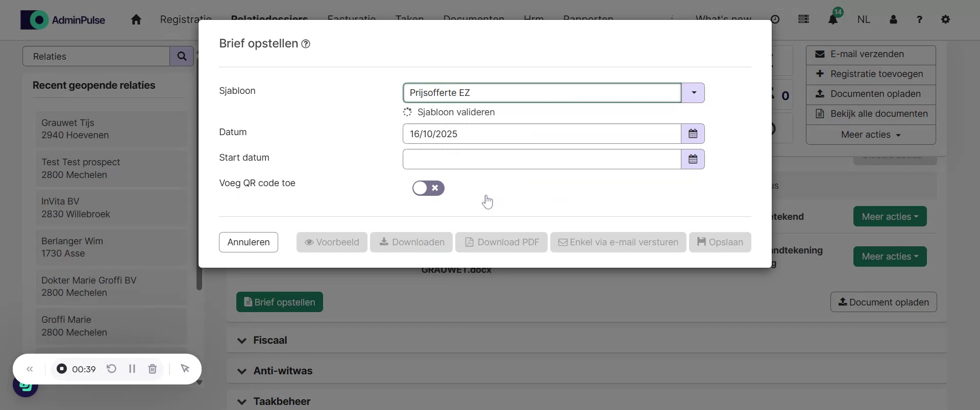980x410 pixels.
Task: Click the empty Start datum field
Action: coord(542,159)
